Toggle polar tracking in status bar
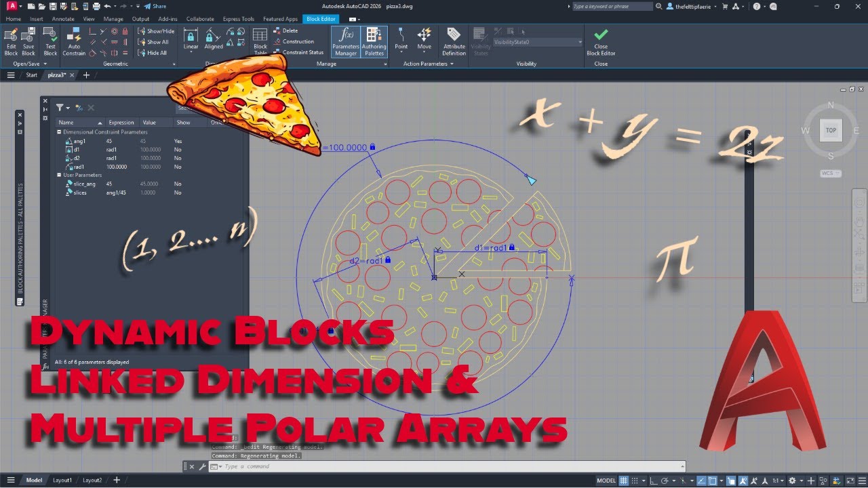Image resolution: width=868 pixels, height=488 pixels. click(x=665, y=481)
